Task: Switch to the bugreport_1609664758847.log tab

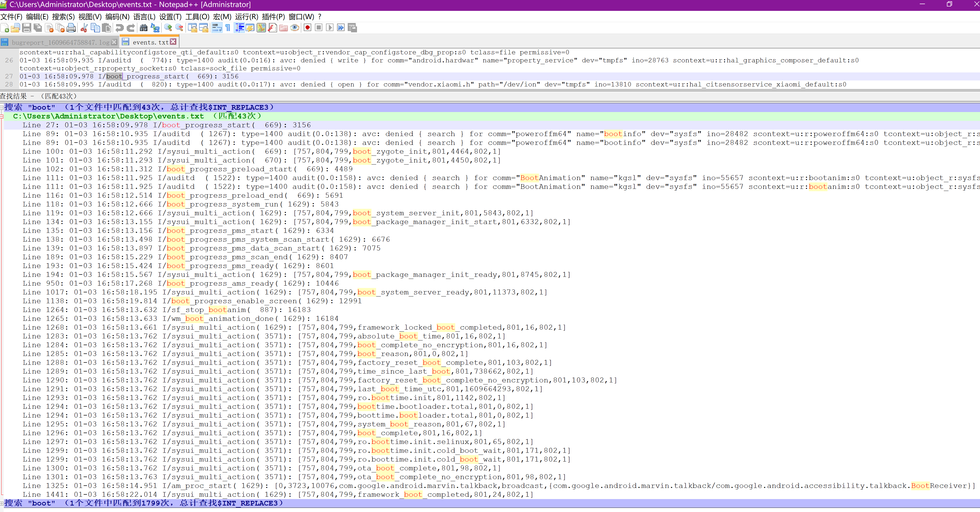Action: (60, 42)
